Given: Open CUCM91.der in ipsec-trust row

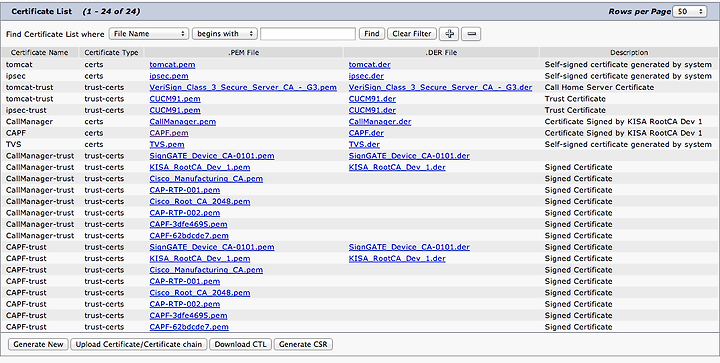Looking at the screenshot, I should [372, 110].
